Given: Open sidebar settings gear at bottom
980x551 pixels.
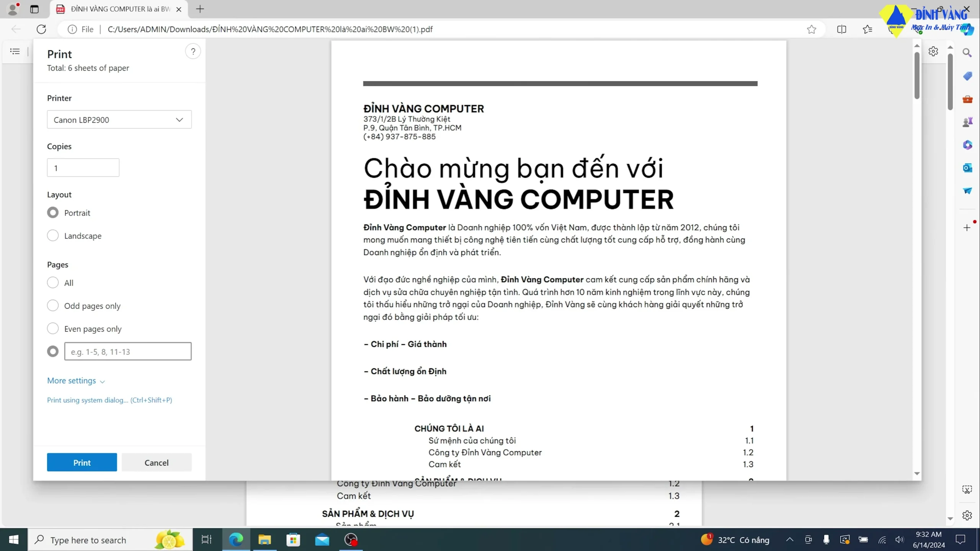Looking at the screenshot, I should point(967,515).
